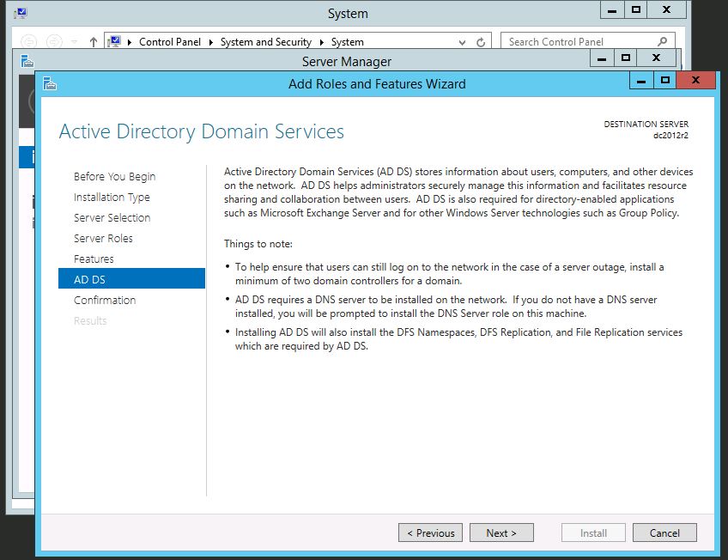Screen dimensions: 728x560
Task: Select the Features step in sidebar
Action: 94,259
